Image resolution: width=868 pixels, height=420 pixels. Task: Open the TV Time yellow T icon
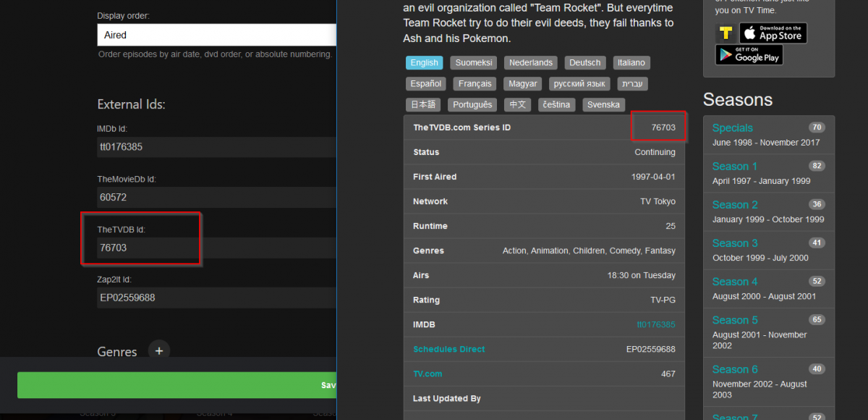tap(726, 33)
